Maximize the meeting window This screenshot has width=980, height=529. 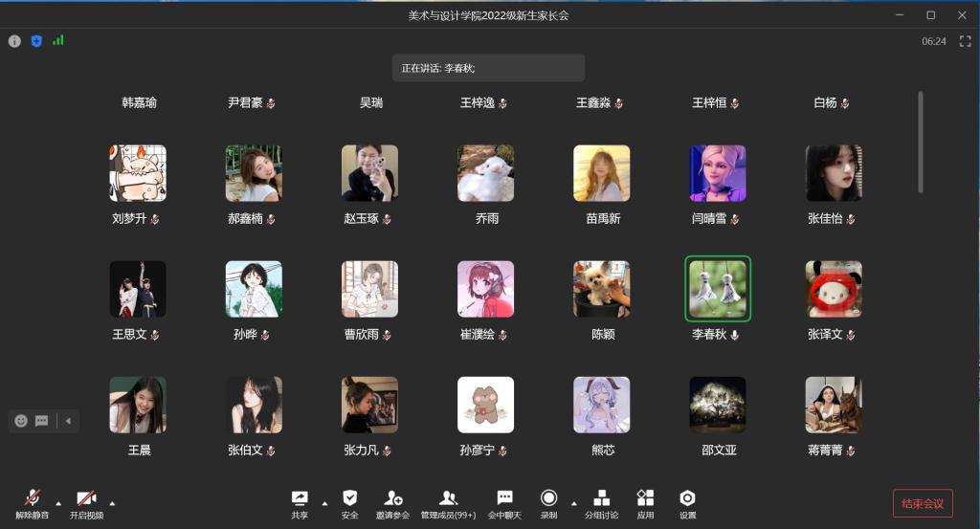(930, 15)
